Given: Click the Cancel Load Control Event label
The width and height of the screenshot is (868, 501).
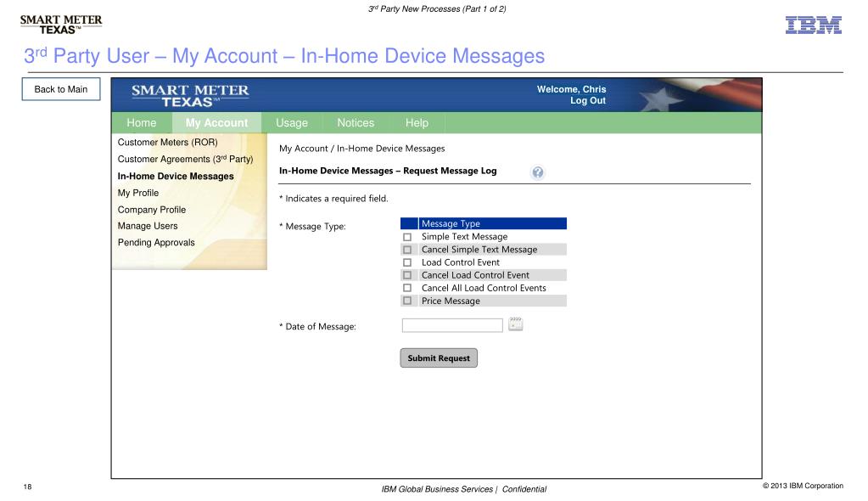Looking at the screenshot, I should click(x=475, y=275).
